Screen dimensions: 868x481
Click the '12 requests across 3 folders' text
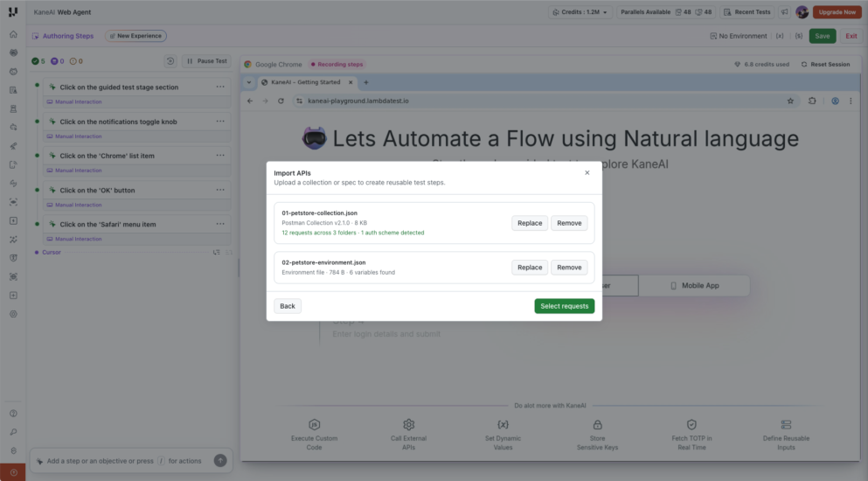pyautogui.click(x=319, y=233)
